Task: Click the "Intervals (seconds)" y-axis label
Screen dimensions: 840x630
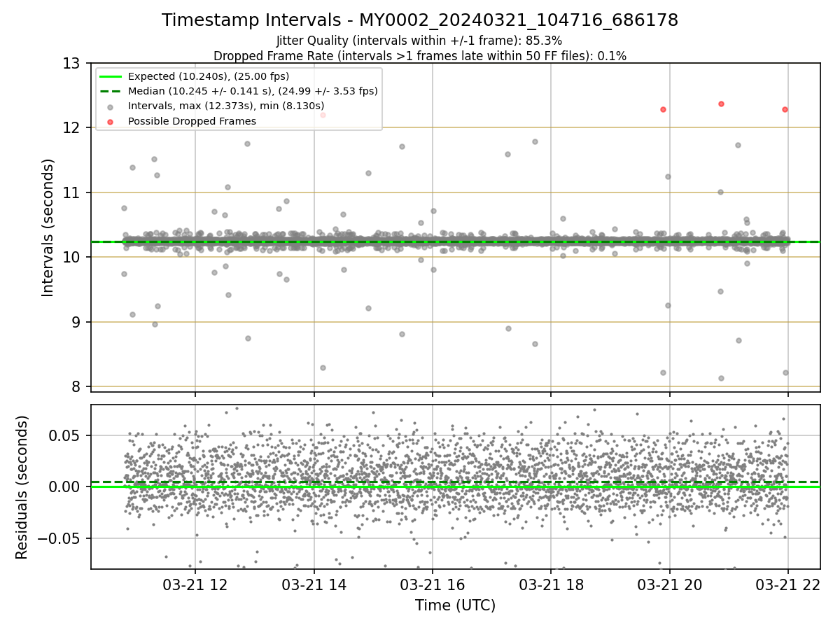Action: [48, 227]
